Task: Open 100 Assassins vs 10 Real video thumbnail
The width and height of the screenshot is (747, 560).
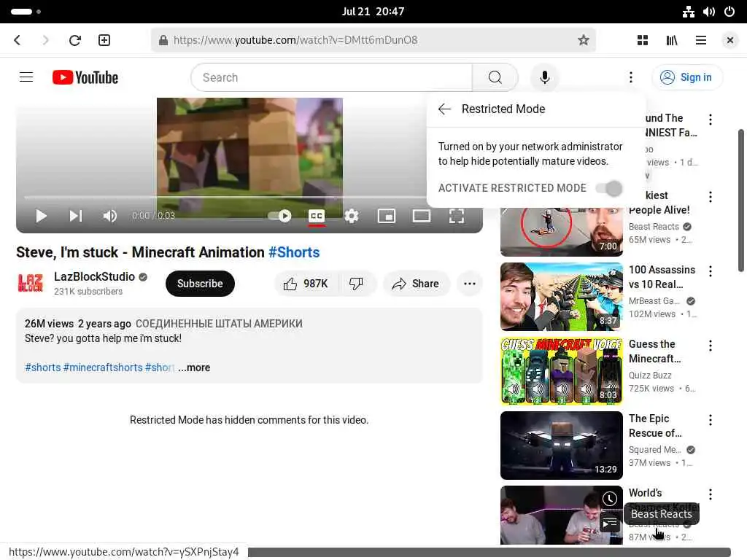Action: (x=562, y=296)
